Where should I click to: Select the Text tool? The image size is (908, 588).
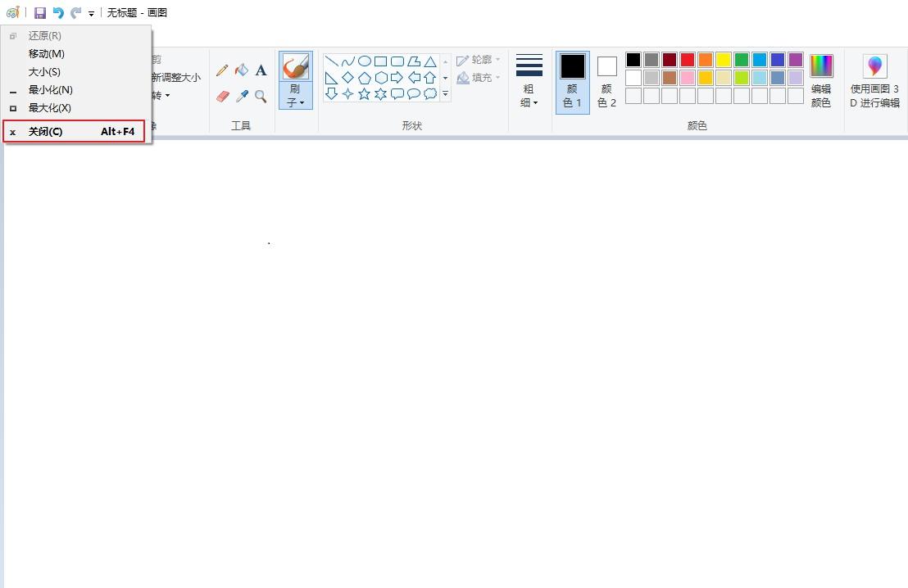tap(261, 70)
